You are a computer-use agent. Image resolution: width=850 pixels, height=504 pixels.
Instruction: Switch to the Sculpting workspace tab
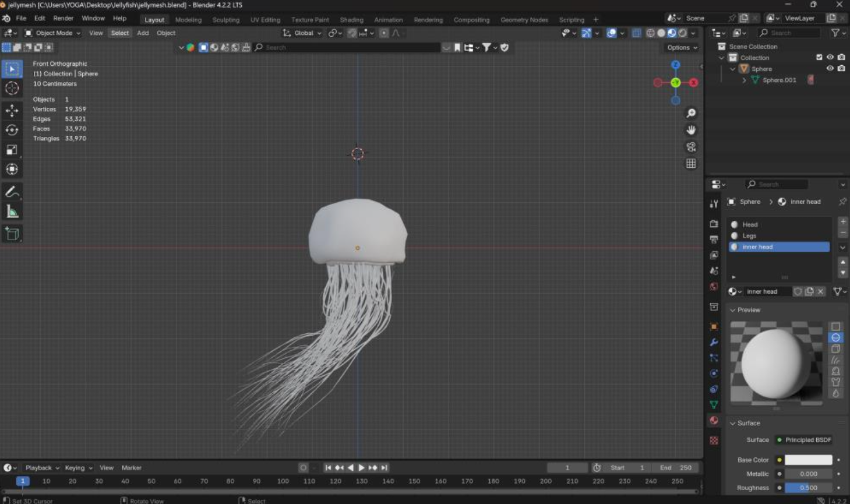coord(225,20)
